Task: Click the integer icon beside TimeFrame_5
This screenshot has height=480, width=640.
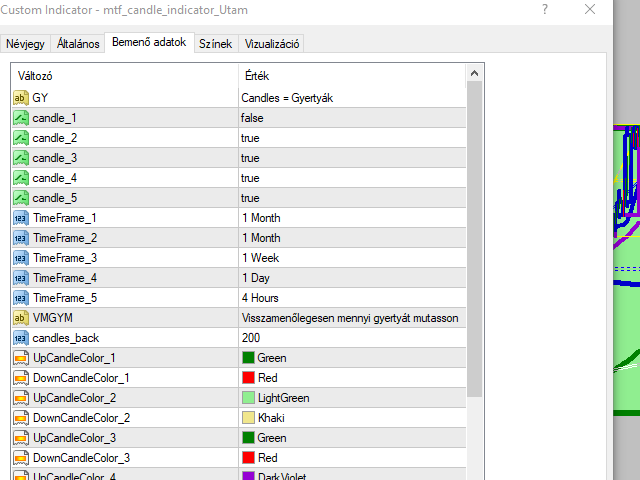Action: (x=20, y=298)
